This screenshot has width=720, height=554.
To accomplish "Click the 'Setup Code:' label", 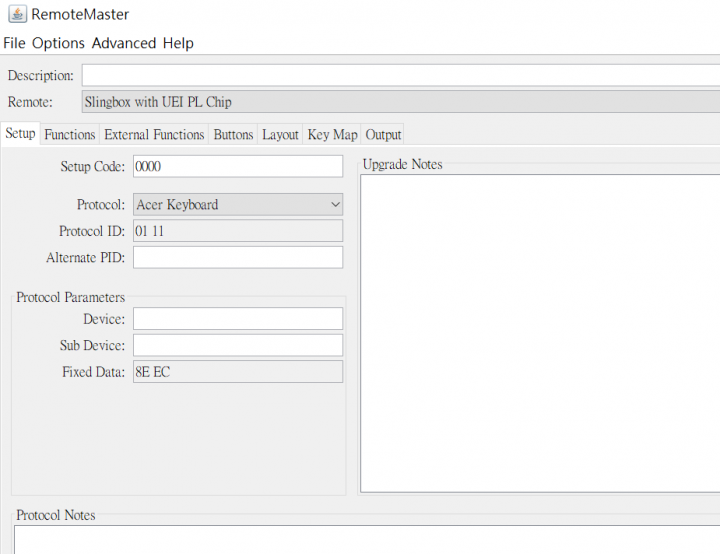I will tap(92, 166).
